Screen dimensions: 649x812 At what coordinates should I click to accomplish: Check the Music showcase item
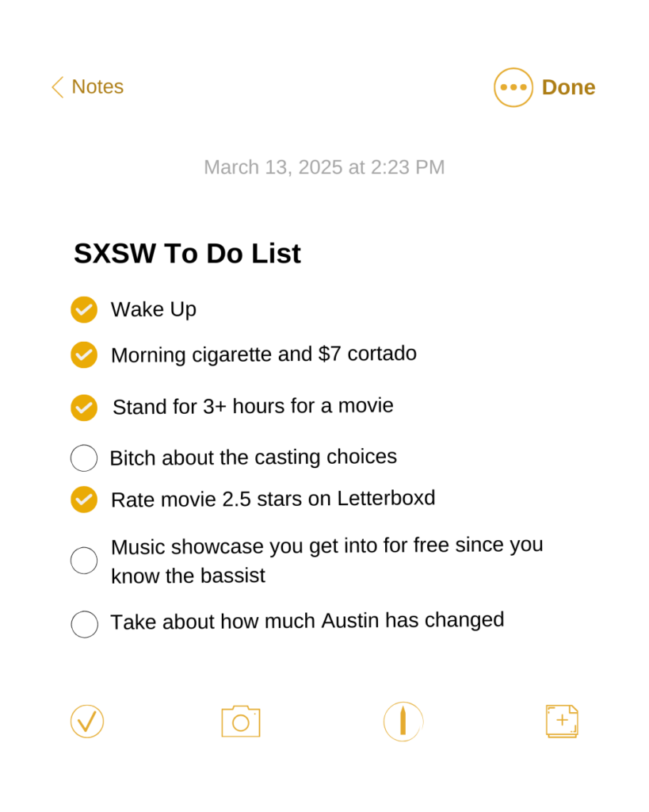[84, 561]
